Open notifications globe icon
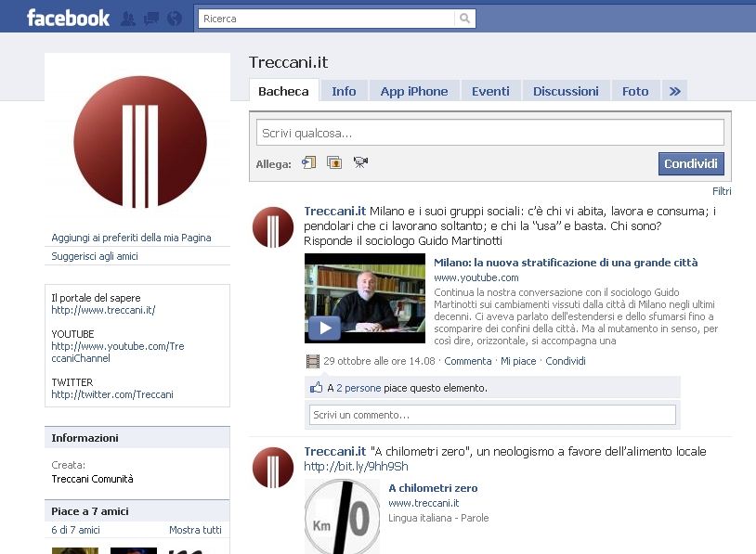 pyautogui.click(x=174, y=18)
